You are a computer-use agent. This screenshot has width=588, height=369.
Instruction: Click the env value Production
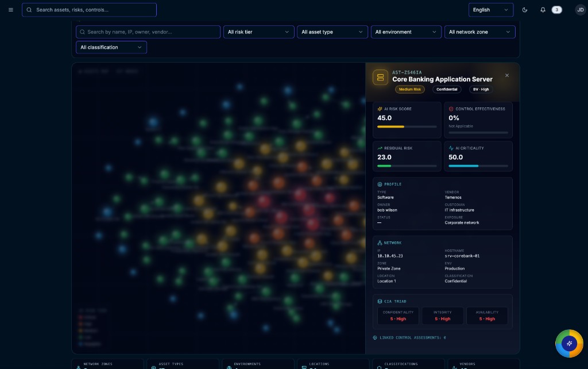tap(455, 268)
